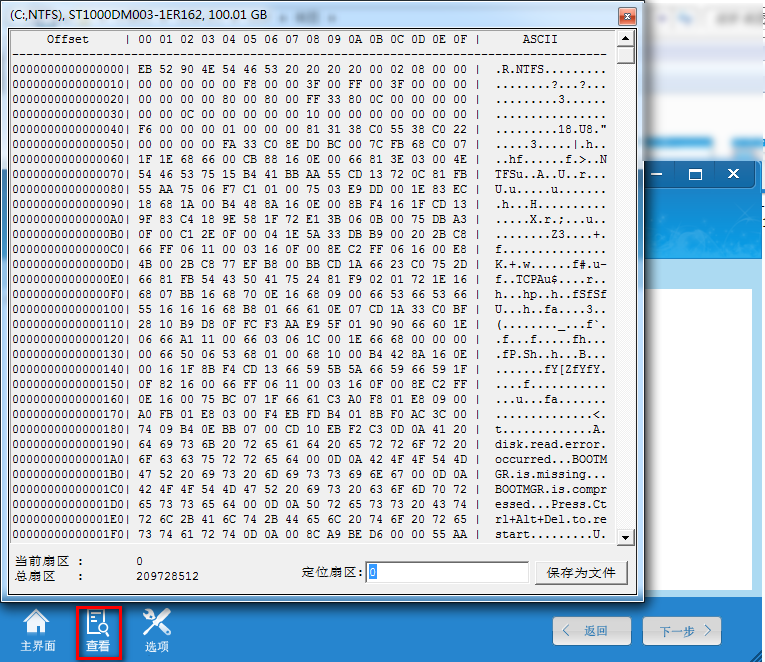Screen dimensions: 765x662
Task: Select ASCII text '.R.NTFS.........'
Action: 551,70
